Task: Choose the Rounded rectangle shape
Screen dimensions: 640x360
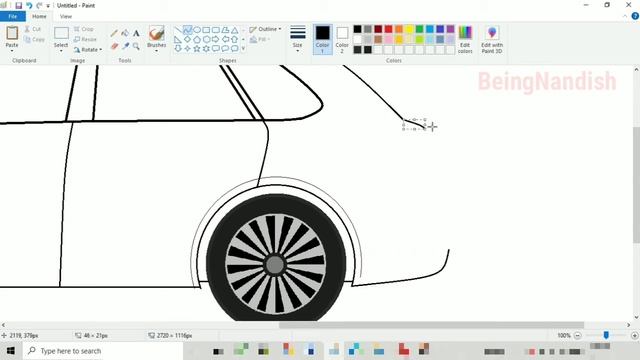Action: tap(216, 30)
